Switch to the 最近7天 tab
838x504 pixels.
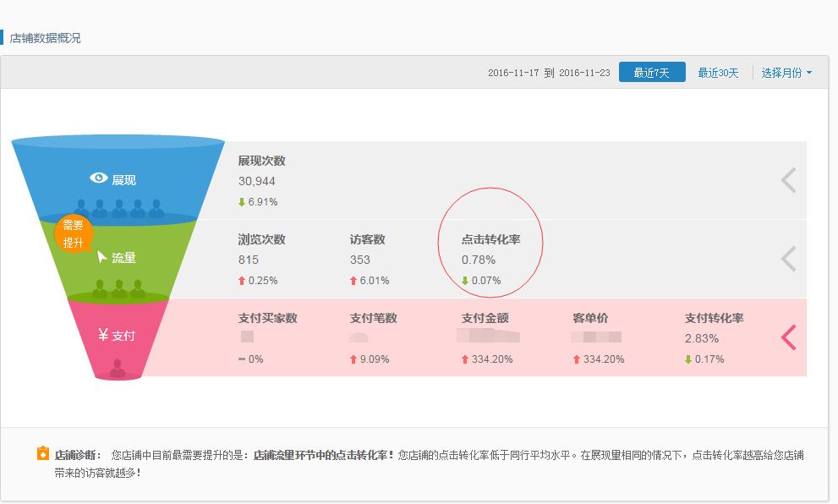pos(652,72)
